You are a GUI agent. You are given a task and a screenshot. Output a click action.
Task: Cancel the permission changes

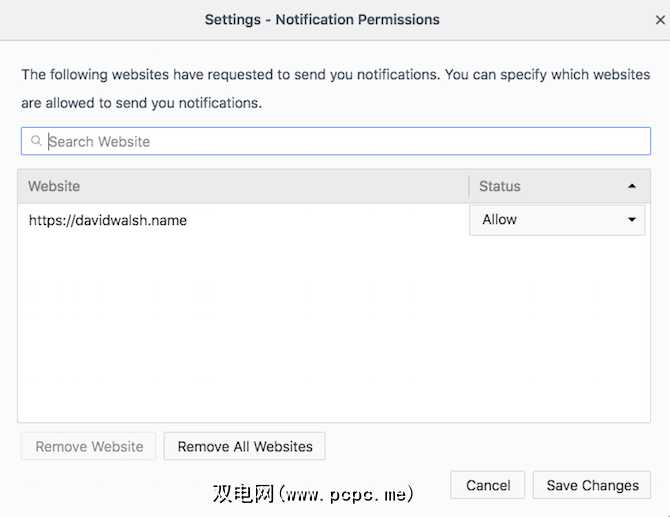click(x=488, y=485)
